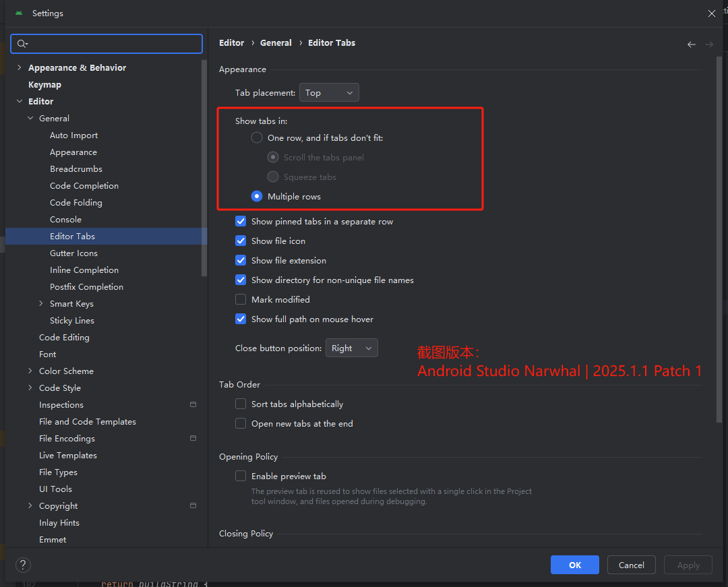Toggle Show file extension checkbox

click(241, 260)
